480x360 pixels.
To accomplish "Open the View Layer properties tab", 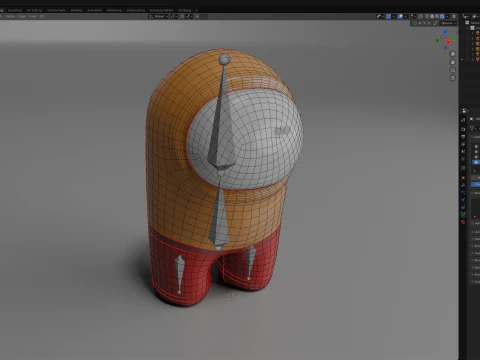I will click(463, 144).
